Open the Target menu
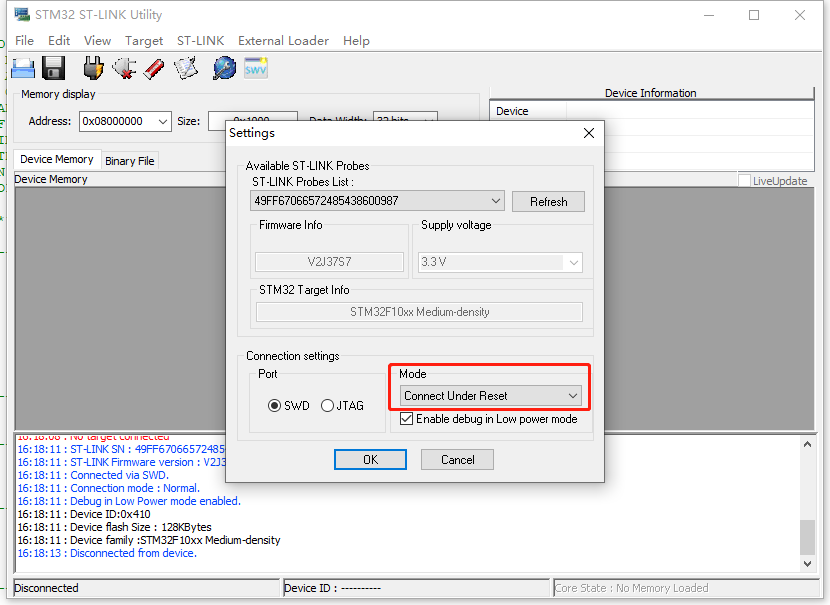Screen dimensions: 830x605 tap(144, 41)
